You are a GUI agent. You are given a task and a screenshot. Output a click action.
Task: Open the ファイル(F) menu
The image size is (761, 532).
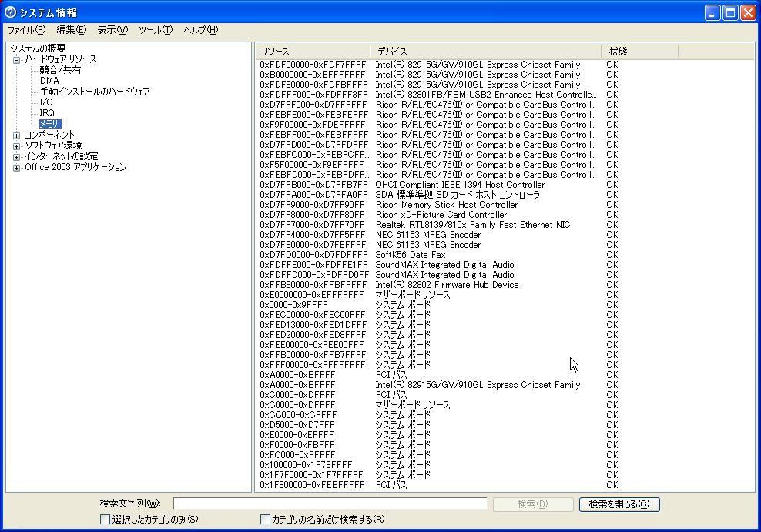(26, 30)
